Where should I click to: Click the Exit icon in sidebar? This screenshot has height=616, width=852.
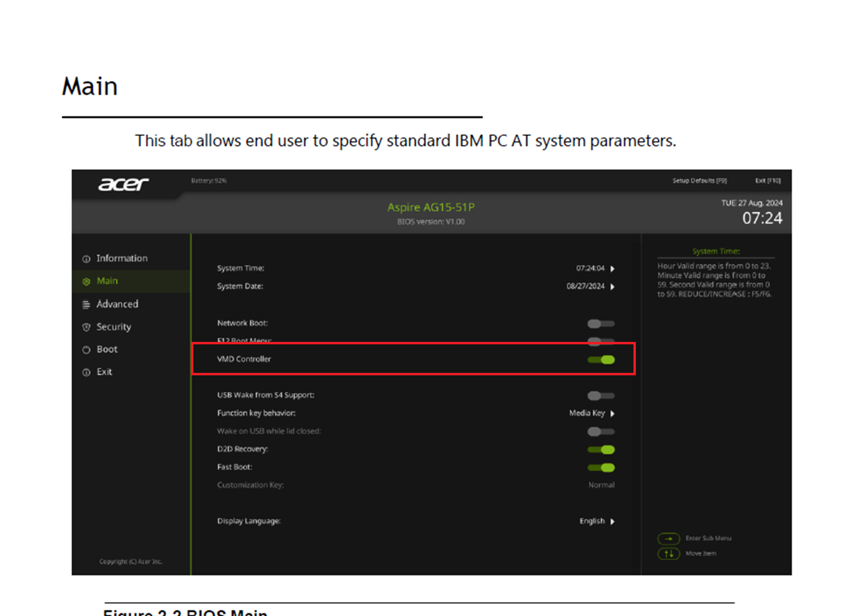[x=86, y=372]
